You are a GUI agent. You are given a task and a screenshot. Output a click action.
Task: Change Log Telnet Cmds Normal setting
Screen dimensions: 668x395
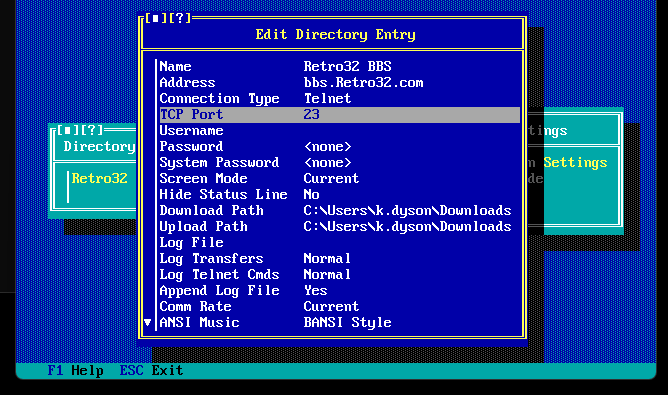point(327,274)
